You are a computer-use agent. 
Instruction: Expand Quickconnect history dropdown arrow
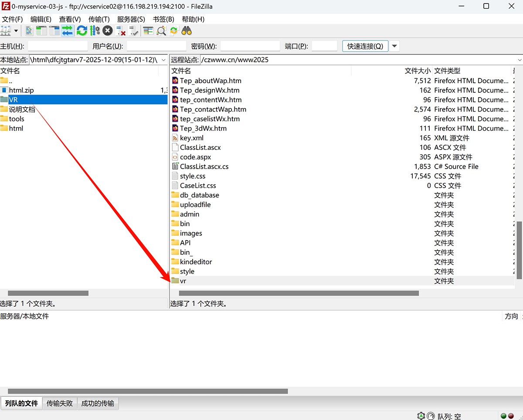coord(394,46)
